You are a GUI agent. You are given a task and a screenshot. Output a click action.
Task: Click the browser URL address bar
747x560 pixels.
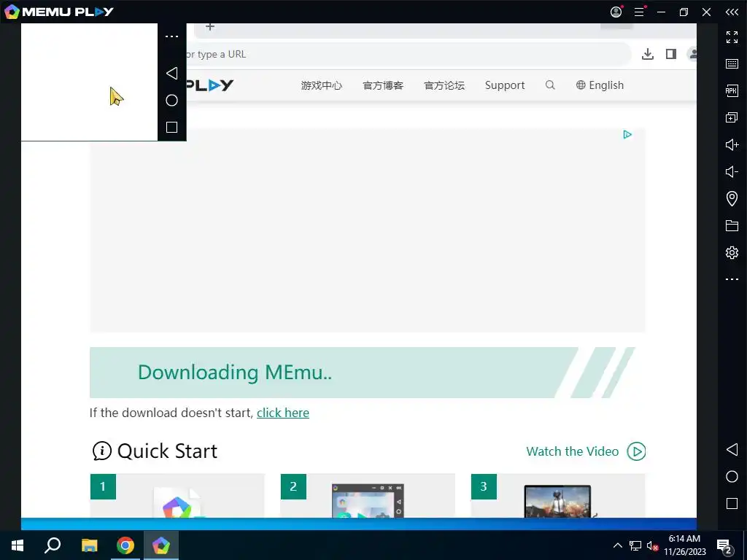coord(408,54)
